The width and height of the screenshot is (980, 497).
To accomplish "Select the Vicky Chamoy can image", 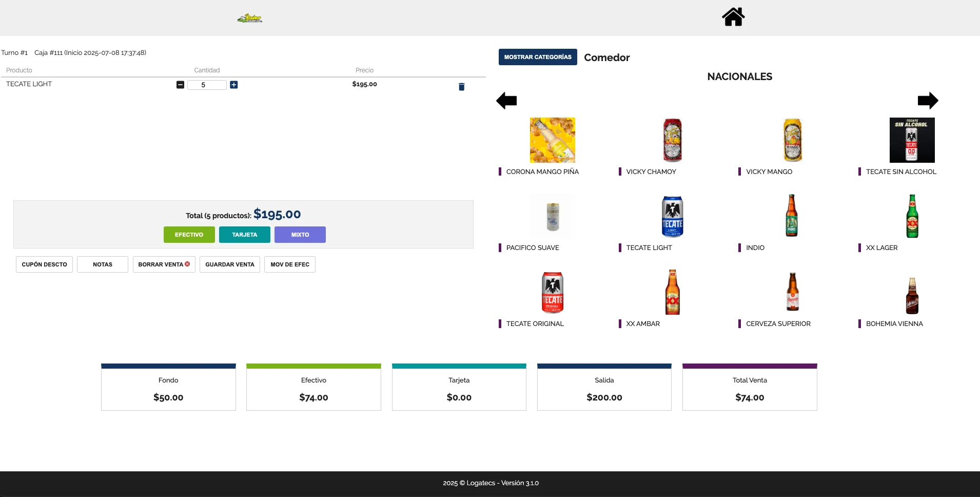I will coord(672,140).
